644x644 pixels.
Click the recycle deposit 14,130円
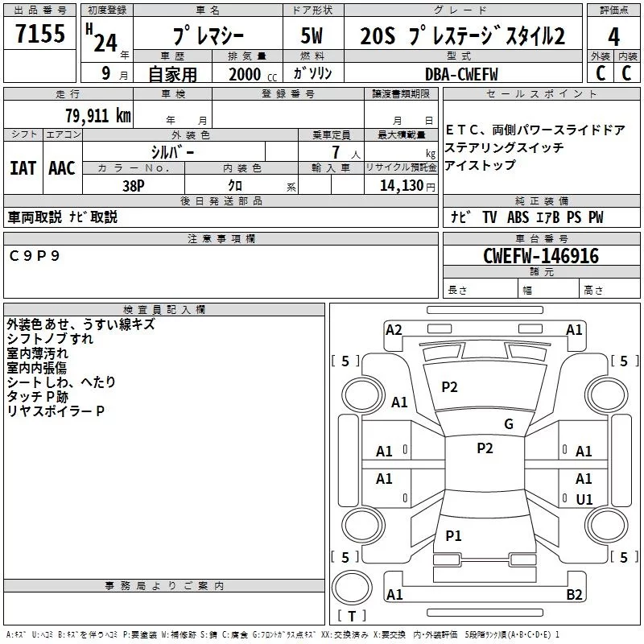pyautogui.click(x=407, y=186)
